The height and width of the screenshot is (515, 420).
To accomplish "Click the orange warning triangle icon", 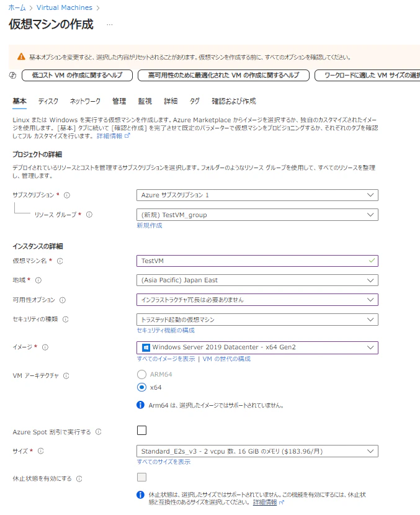I will [21, 57].
